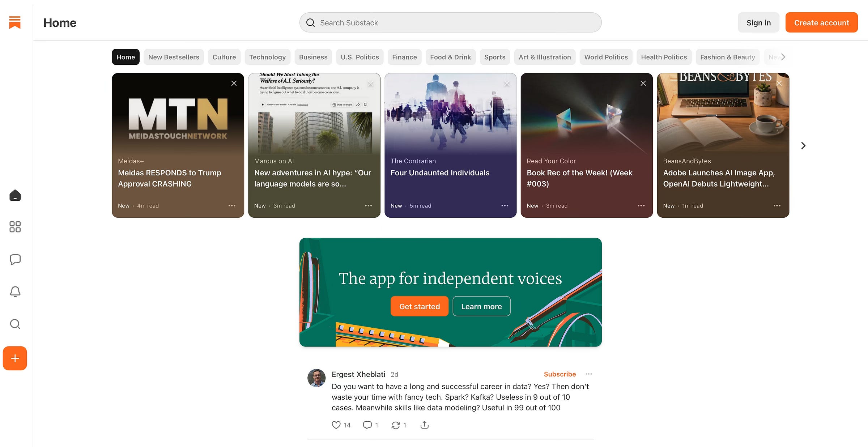This screenshot has width=868, height=447.
Task: Dismiss the Read Your Color card
Action: click(x=643, y=83)
